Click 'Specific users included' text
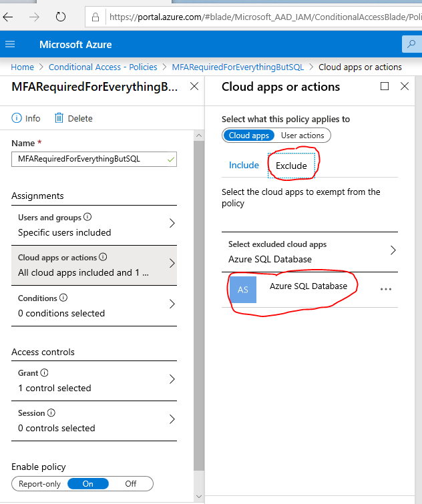The image size is (422, 504). pos(64,232)
